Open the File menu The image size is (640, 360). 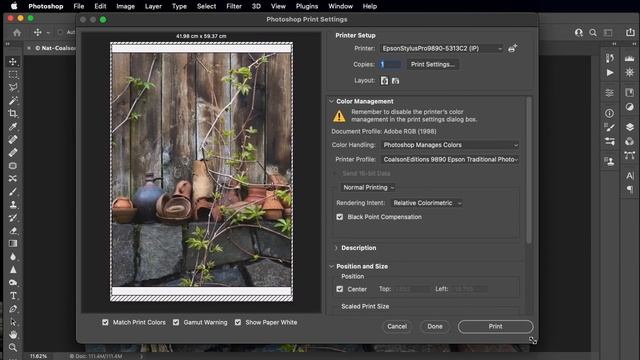pyautogui.click(x=78, y=6)
